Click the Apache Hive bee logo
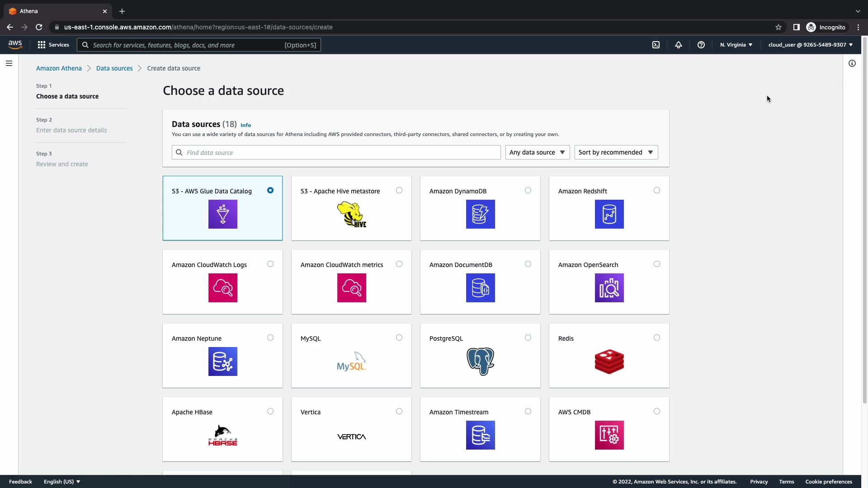Image resolution: width=868 pixels, height=488 pixels. pos(352,214)
